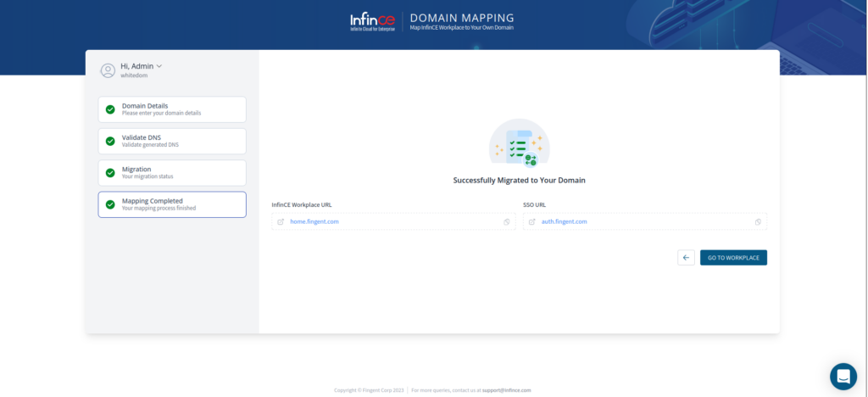Screen dimensions: 868x397
Task: Open the home.fingent.com link
Action: tap(314, 221)
